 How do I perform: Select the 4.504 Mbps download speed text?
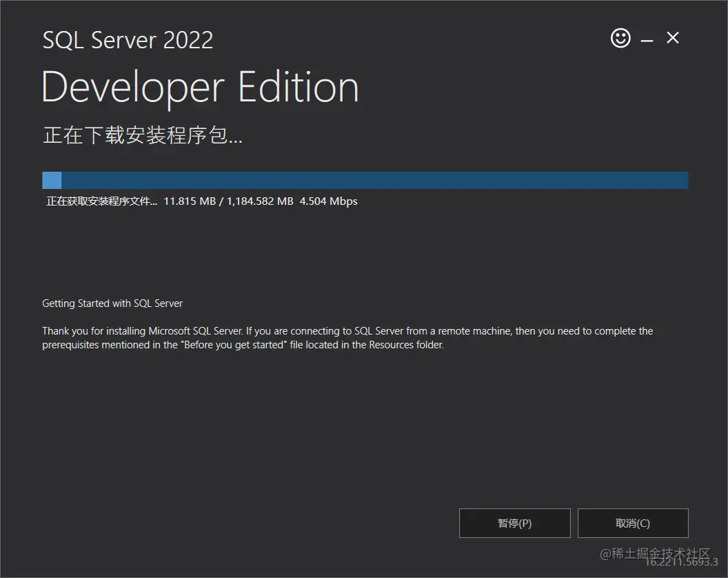coord(328,201)
